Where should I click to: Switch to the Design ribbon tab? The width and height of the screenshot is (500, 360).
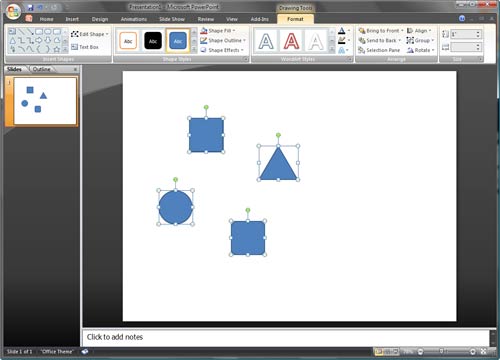click(100, 19)
